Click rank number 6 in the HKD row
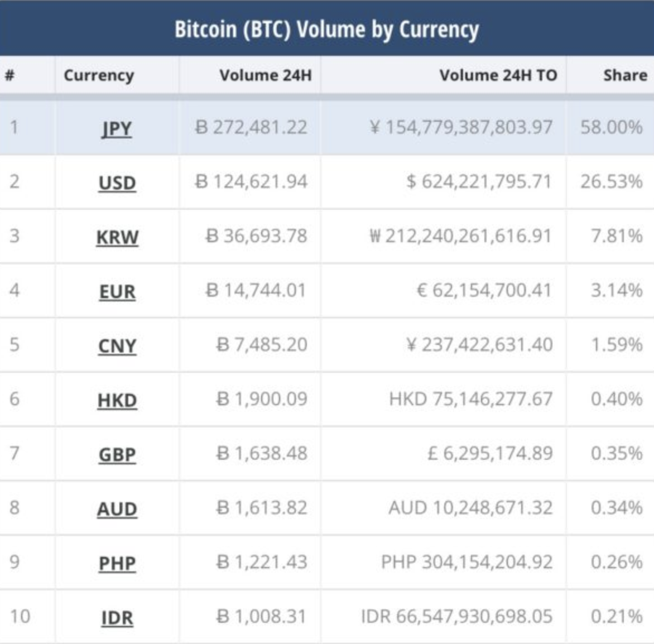654x644 pixels. click(x=14, y=399)
